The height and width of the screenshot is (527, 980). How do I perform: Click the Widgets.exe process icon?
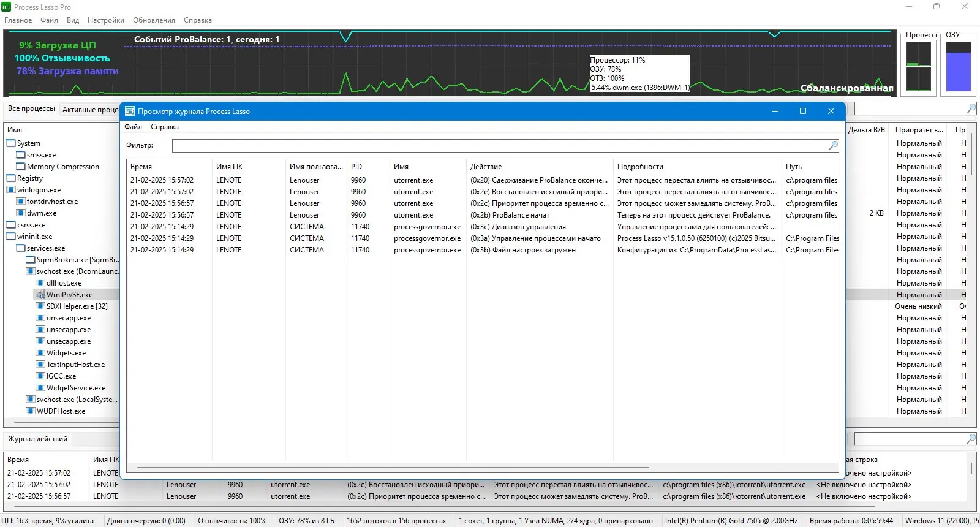[40, 353]
